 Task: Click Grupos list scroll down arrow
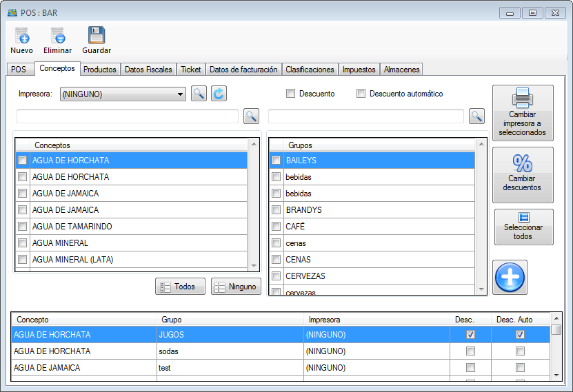coord(481,289)
